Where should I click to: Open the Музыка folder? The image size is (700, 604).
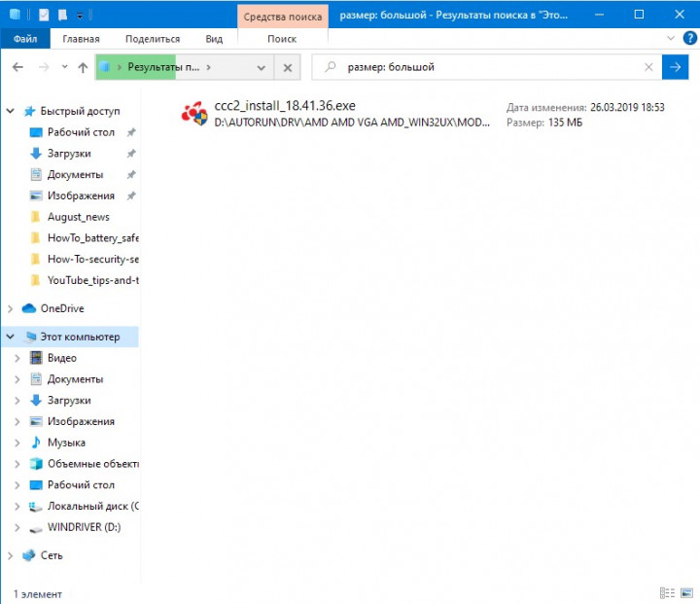[66, 443]
